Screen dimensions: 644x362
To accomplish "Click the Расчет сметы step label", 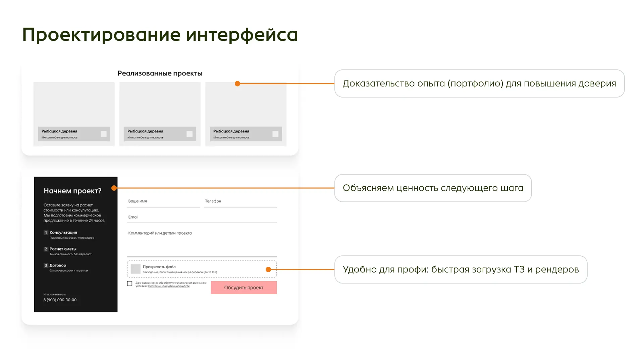I will click(63, 249).
